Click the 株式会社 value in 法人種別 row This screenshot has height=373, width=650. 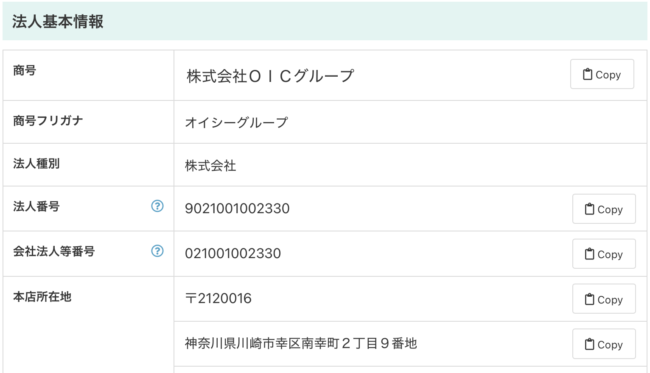[211, 166]
